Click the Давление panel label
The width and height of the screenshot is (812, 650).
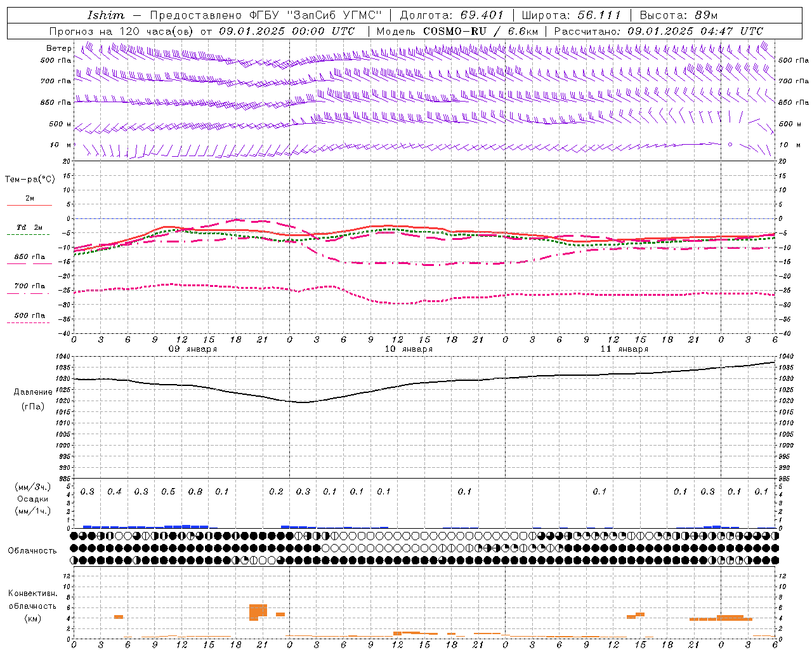tap(33, 392)
